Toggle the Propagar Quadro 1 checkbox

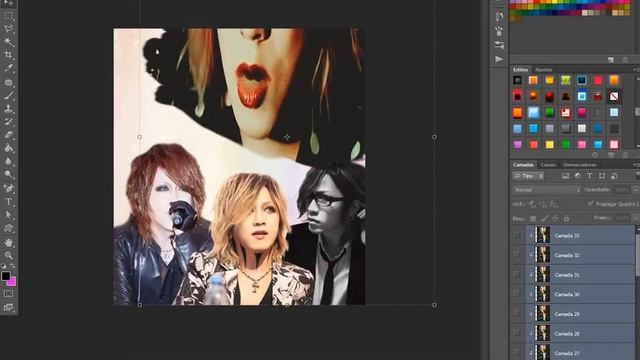(x=591, y=204)
